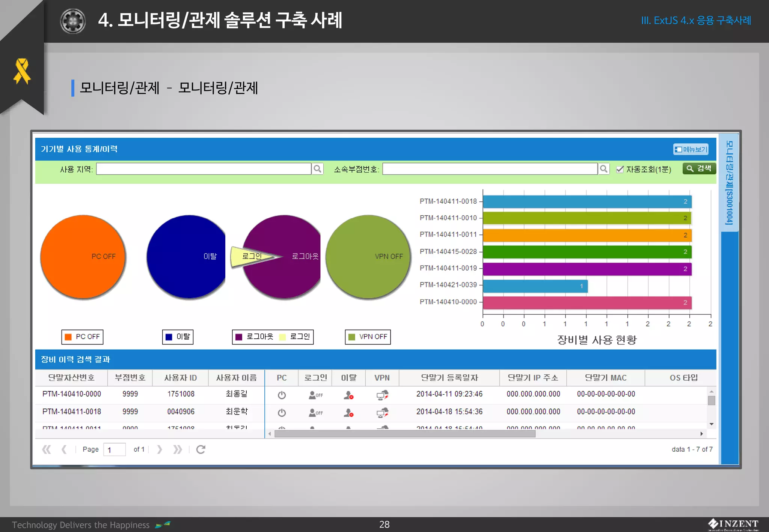The image size is (769, 532).
Task: Click the grid vertical scrollbar thumb
Action: pos(712,401)
